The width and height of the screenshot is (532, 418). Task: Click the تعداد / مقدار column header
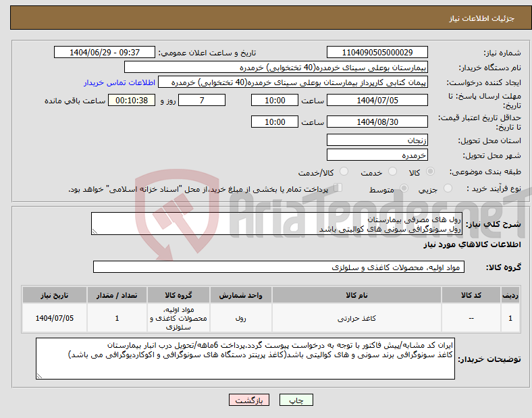coord(117,295)
